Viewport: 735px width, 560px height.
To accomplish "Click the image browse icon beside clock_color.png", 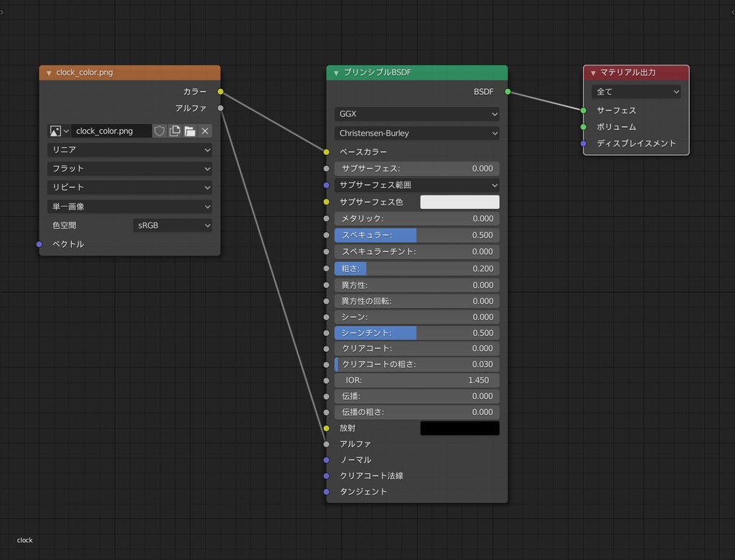I will [59, 131].
